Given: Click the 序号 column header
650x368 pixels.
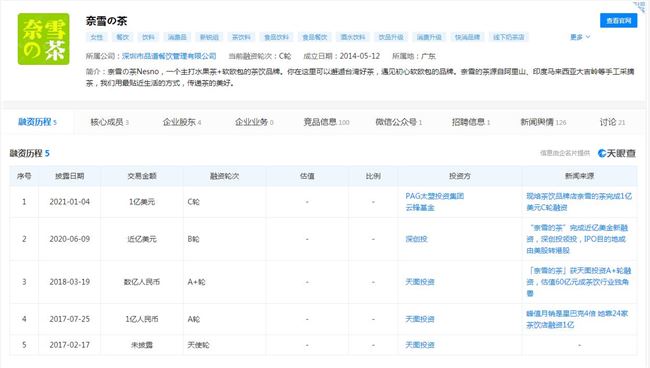Looking at the screenshot, I should coord(24,176).
